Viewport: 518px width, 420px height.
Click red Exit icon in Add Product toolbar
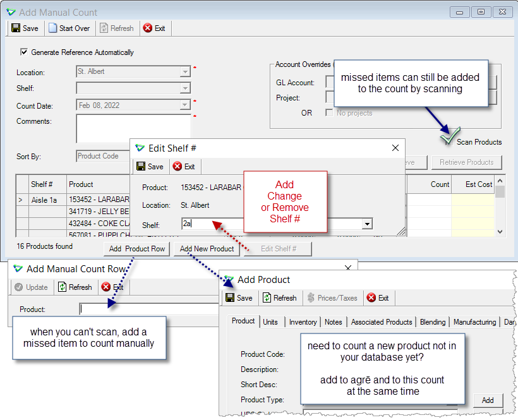click(x=371, y=297)
